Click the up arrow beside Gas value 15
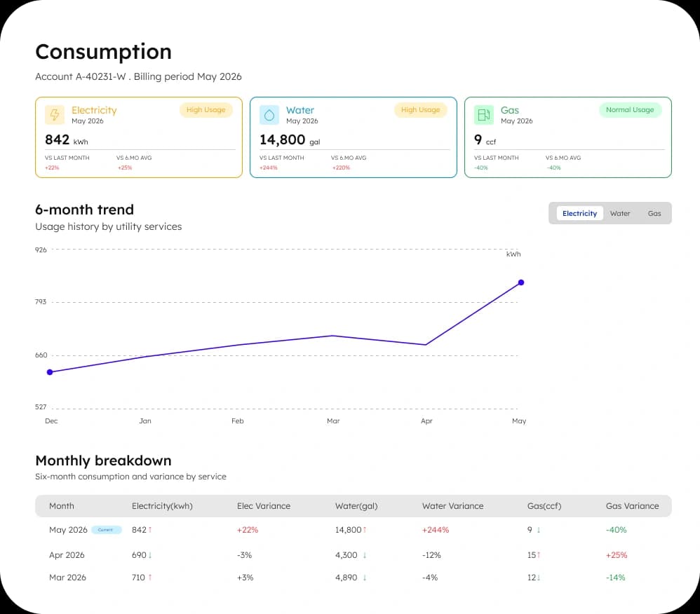700x614 pixels. pyautogui.click(x=539, y=555)
